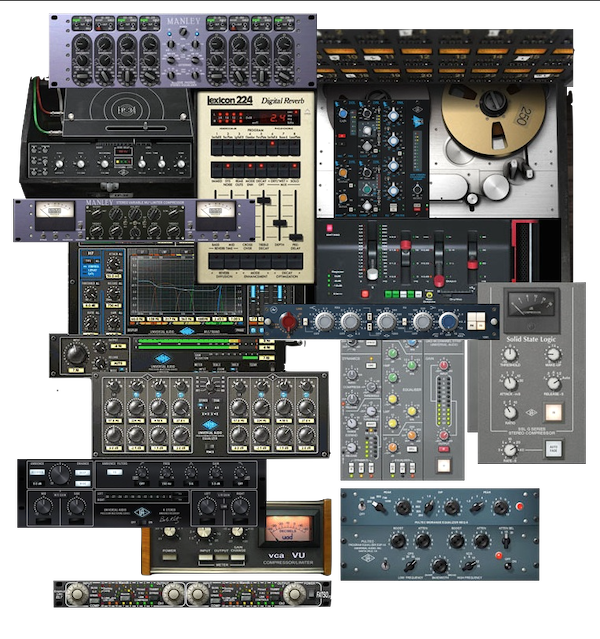The height and width of the screenshot is (639, 600).
Task: Click the UA logo on SSL compressor
Action: [531, 413]
